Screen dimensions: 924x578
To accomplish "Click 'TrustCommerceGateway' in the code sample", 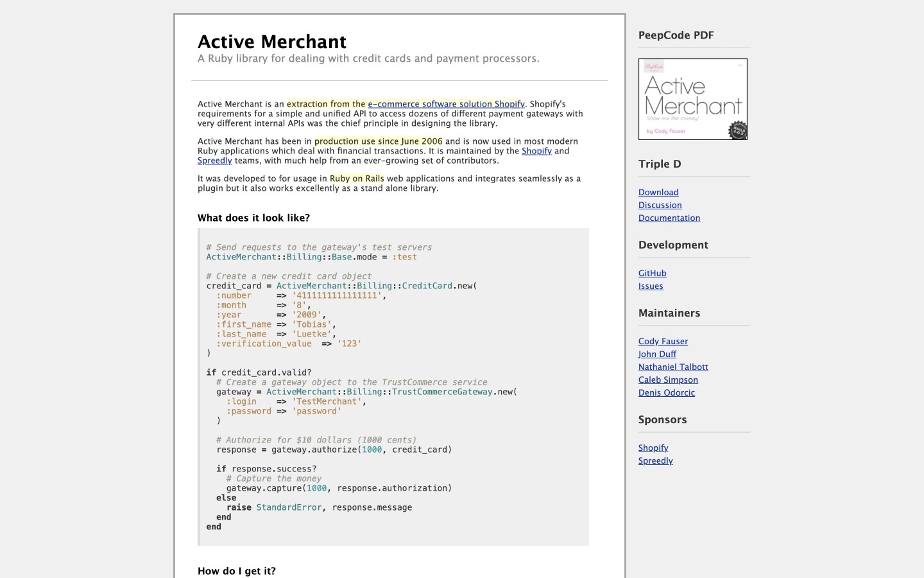I will click(x=442, y=392).
